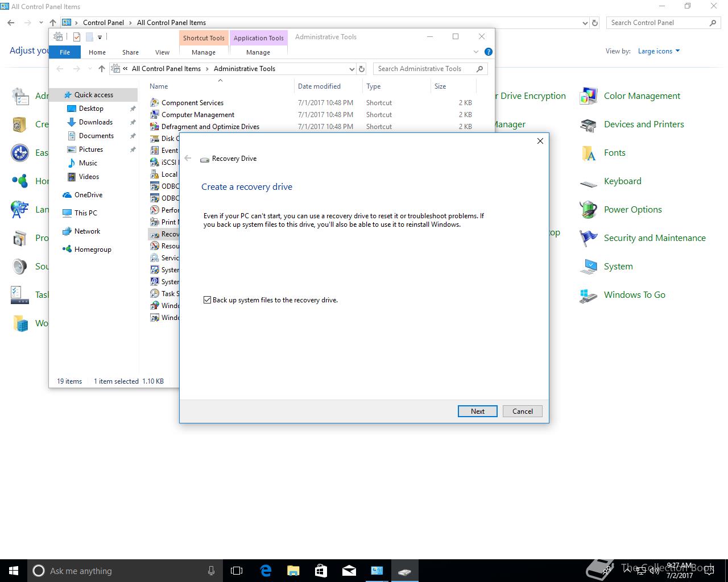Open the Store from the taskbar
This screenshot has height=582, width=728.
click(321, 571)
